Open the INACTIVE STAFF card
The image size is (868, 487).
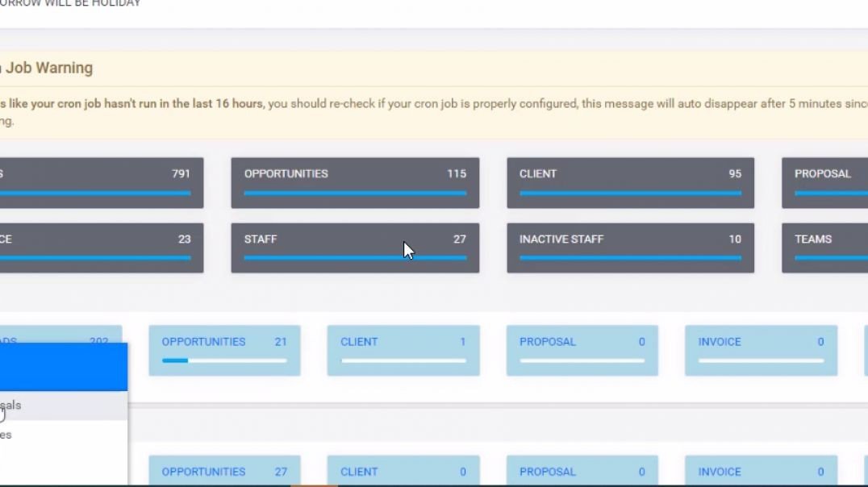(x=630, y=248)
